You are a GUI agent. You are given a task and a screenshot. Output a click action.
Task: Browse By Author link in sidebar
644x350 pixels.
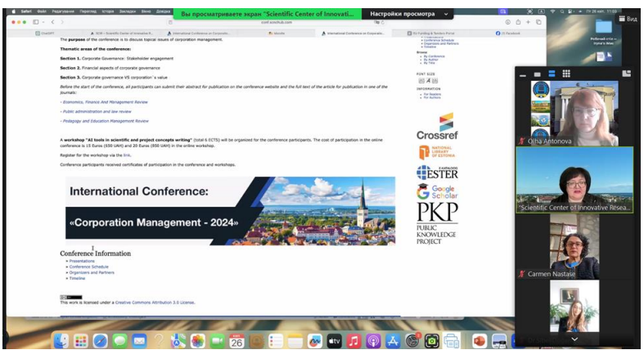(431, 60)
